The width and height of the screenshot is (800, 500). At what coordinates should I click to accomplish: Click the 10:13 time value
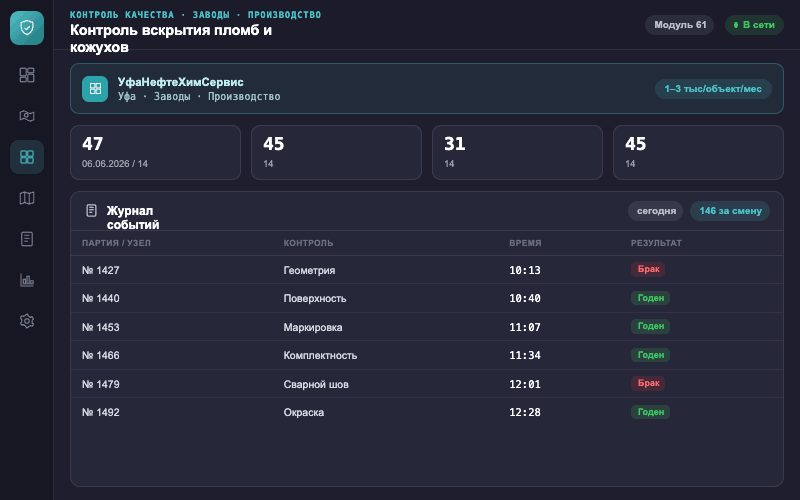click(x=524, y=270)
